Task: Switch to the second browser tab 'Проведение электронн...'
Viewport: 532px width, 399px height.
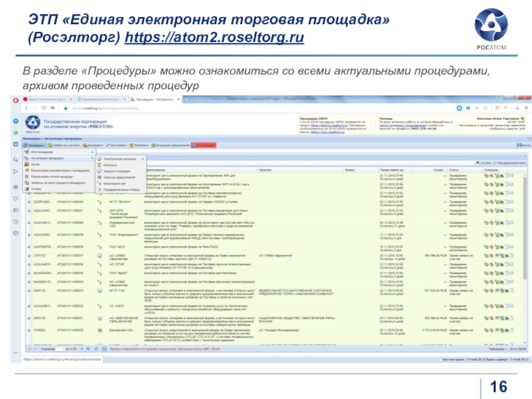Action: (x=101, y=99)
